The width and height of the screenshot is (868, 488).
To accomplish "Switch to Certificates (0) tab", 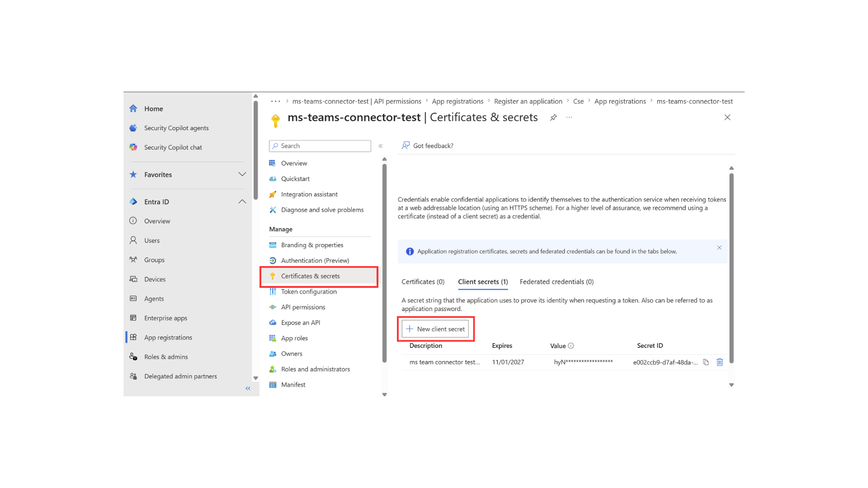I will pos(423,282).
